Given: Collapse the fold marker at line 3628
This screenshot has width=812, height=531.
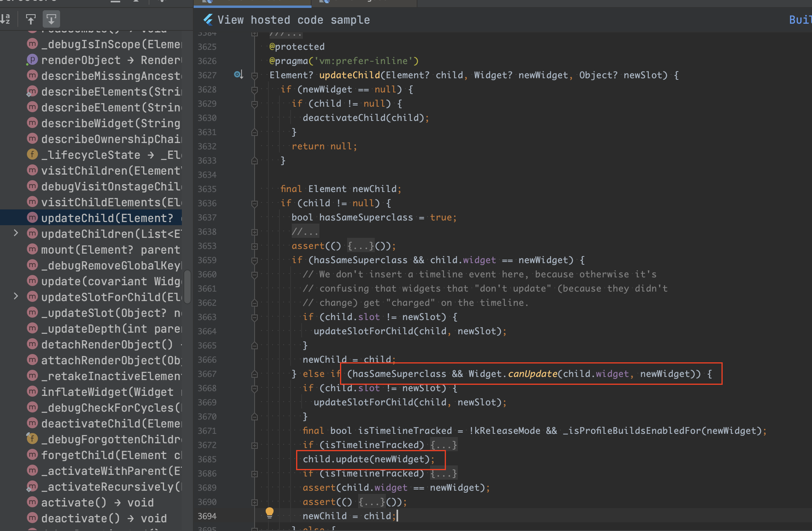Looking at the screenshot, I should pyautogui.click(x=255, y=90).
